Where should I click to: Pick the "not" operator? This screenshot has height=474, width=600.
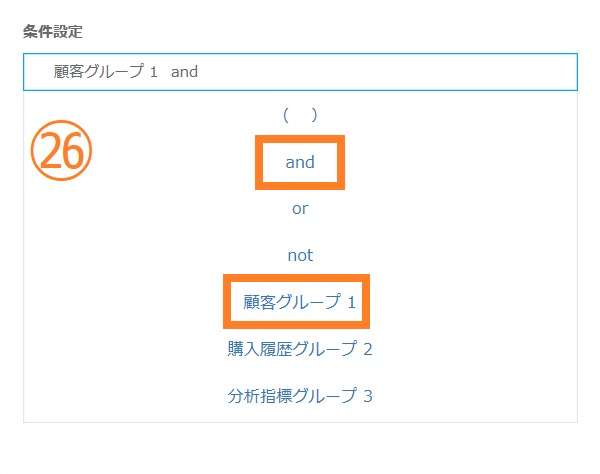[x=300, y=255]
